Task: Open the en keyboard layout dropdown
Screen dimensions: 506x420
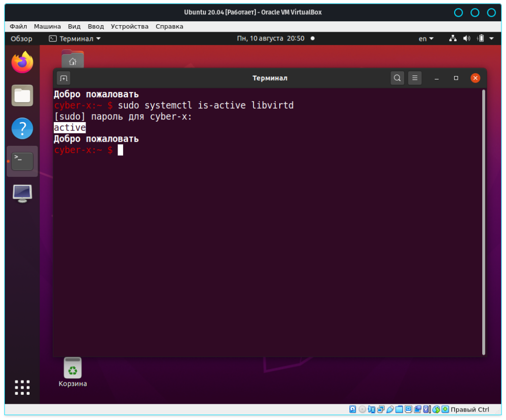Action: [x=426, y=39]
